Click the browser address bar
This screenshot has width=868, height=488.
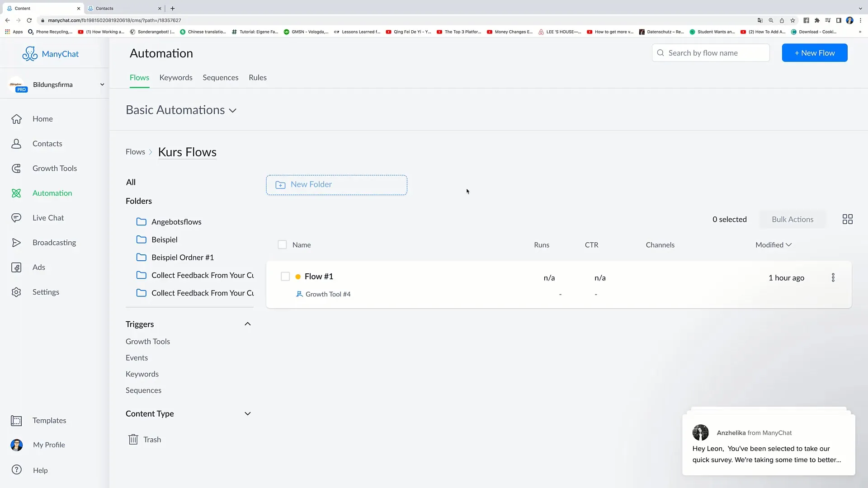click(x=393, y=20)
